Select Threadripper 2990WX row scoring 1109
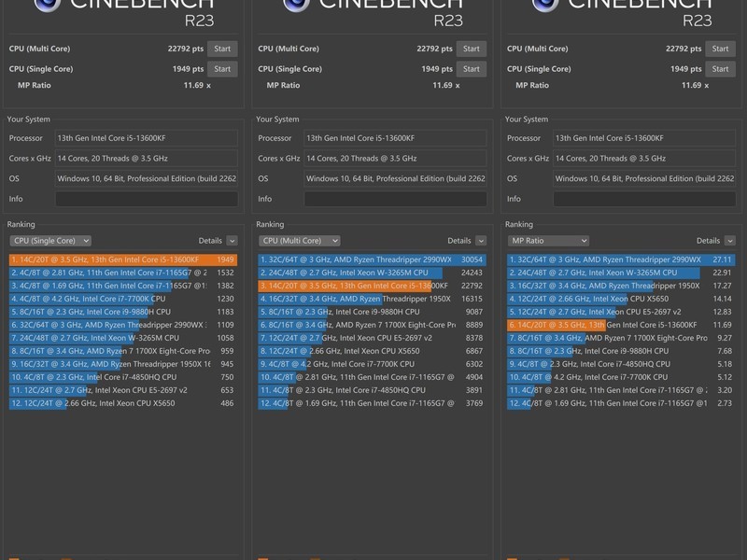 (x=123, y=325)
